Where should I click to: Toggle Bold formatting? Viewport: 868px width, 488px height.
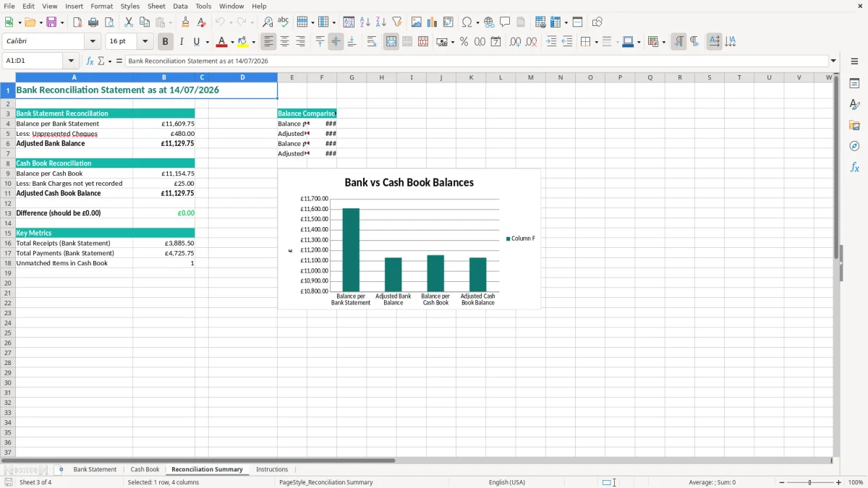[166, 42]
